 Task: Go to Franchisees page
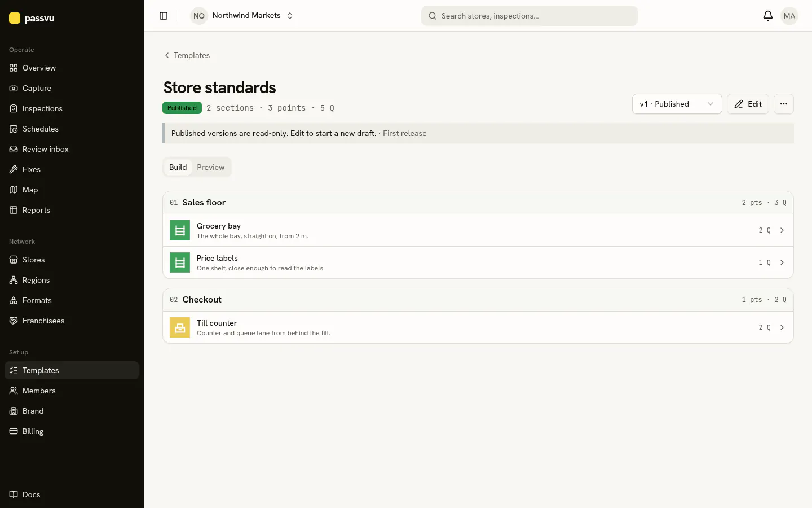pyautogui.click(x=72, y=321)
